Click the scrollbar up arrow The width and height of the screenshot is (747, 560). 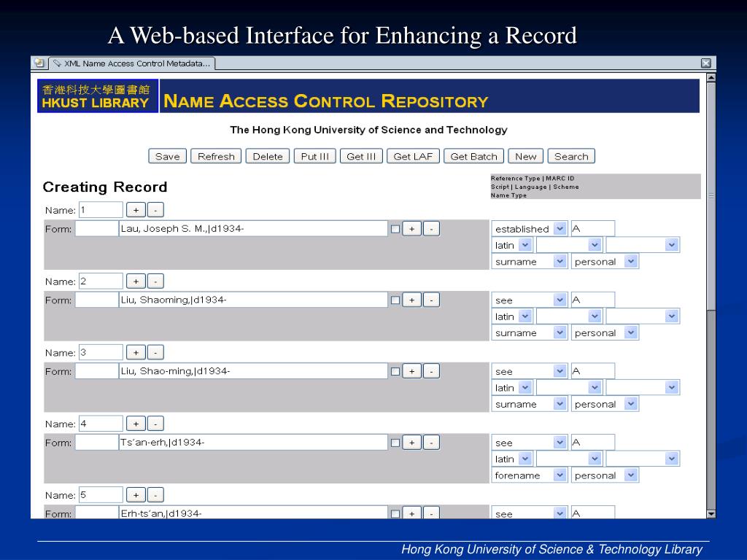click(x=711, y=77)
